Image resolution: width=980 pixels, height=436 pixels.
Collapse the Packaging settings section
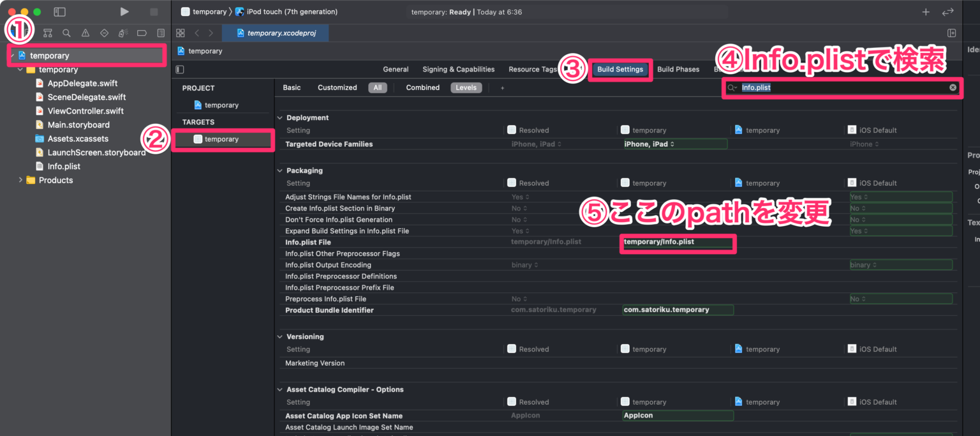coord(279,170)
